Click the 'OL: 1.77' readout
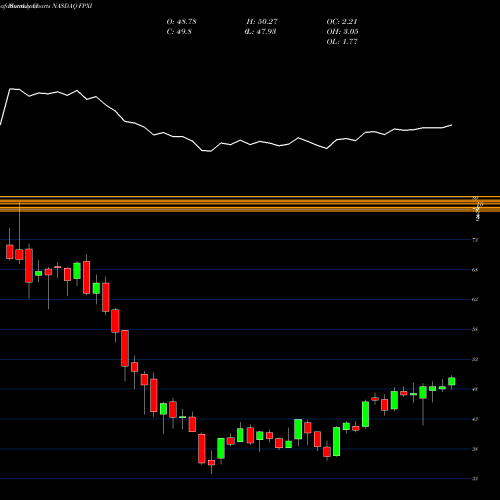The height and width of the screenshot is (500, 500). (x=342, y=42)
